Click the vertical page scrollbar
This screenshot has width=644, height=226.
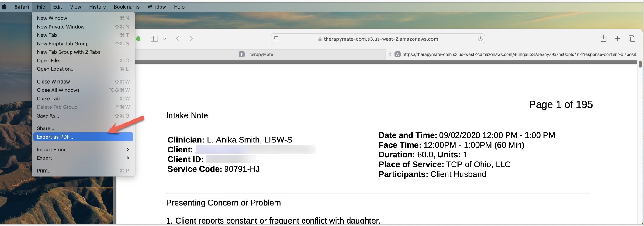[640, 143]
